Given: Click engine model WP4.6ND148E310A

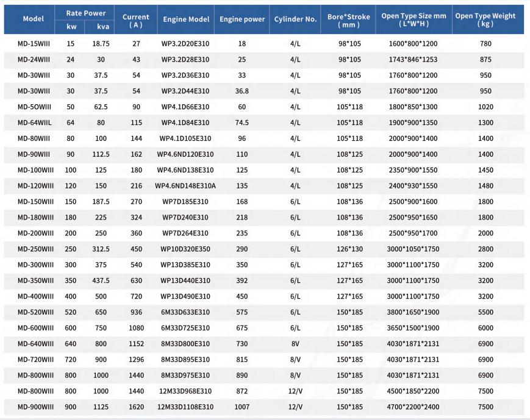Looking at the screenshot, I should [185, 186].
